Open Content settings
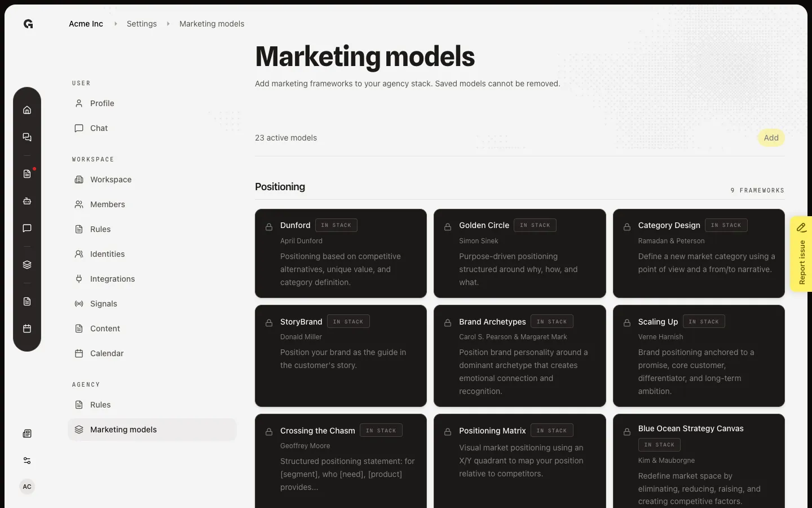Screen dimensions: 812x508 tap(152, 329)
